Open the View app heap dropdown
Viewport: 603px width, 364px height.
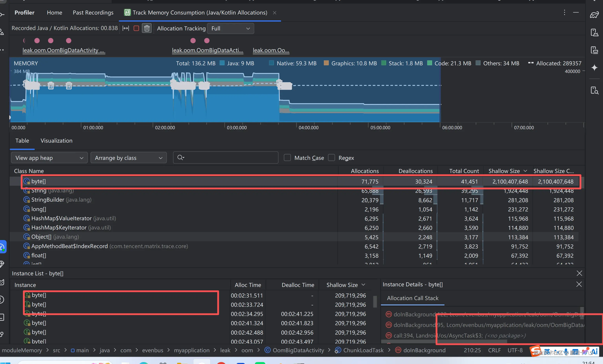pyautogui.click(x=49, y=158)
